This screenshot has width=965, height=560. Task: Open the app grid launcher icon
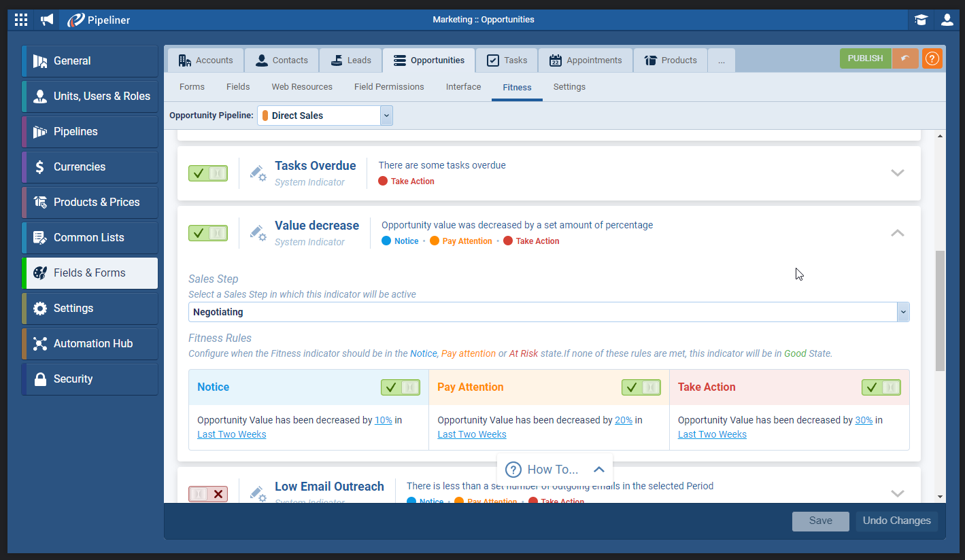pyautogui.click(x=21, y=20)
